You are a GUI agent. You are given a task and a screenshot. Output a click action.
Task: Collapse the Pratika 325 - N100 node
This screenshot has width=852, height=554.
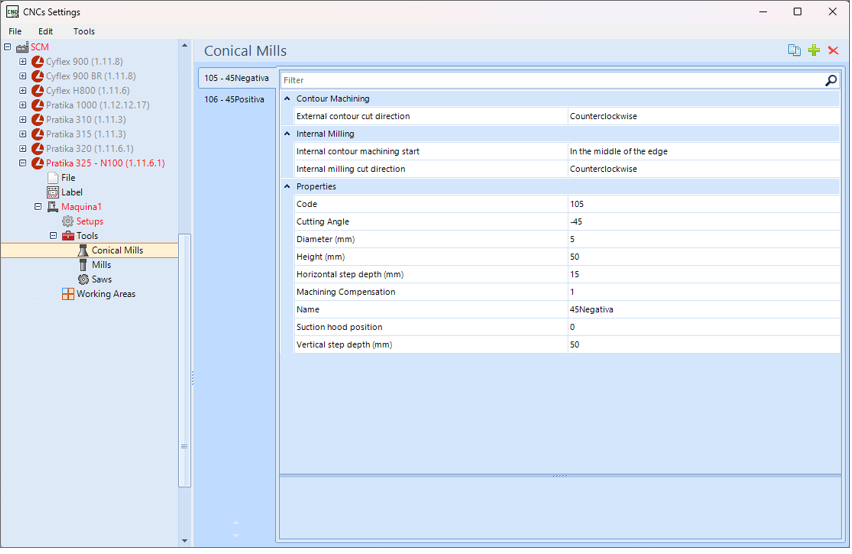point(23,163)
